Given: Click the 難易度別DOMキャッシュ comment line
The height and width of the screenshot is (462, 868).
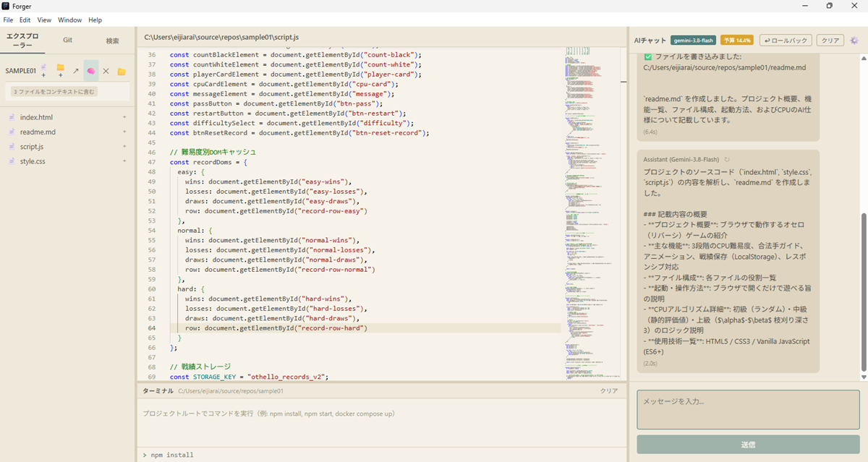Looking at the screenshot, I should [x=213, y=153].
